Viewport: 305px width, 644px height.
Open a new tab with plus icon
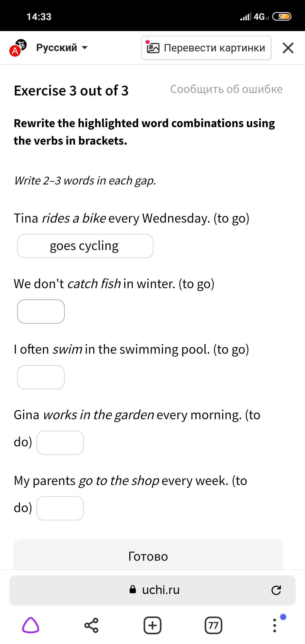point(152,625)
